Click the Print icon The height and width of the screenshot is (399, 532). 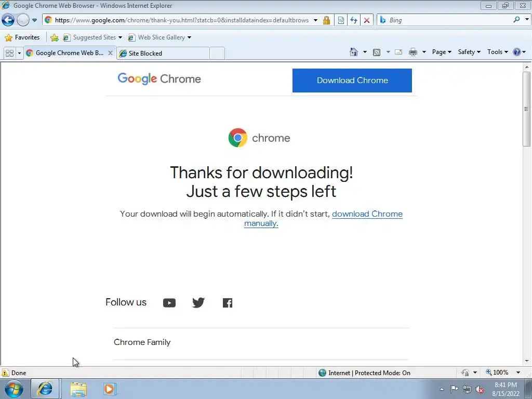413,52
